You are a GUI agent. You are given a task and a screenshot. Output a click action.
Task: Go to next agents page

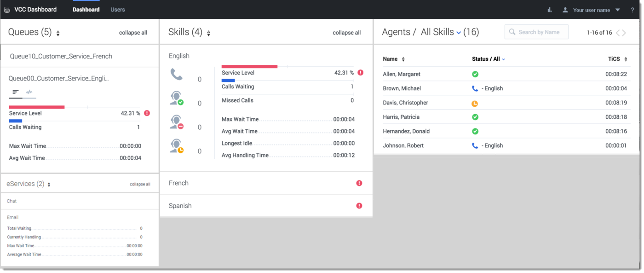[x=624, y=33]
